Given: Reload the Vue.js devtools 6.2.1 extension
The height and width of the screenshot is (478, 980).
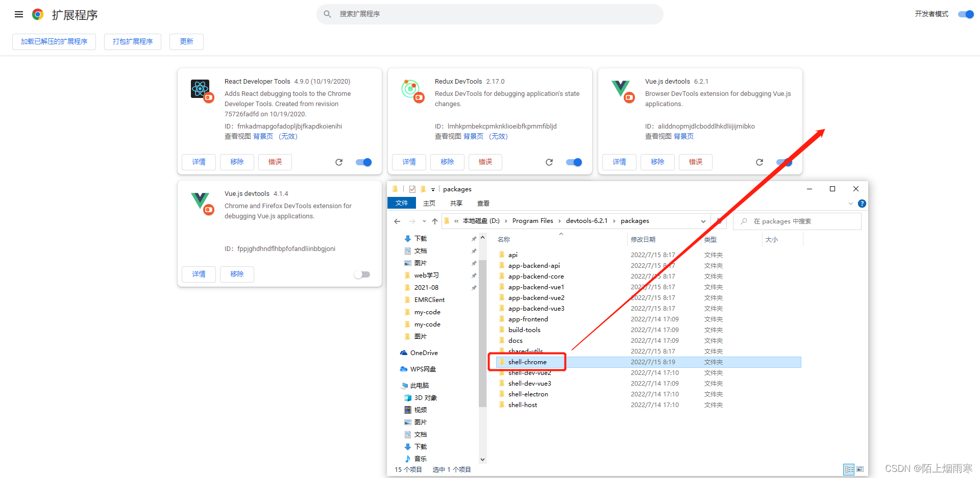Looking at the screenshot, I should click(x=759, y=162).
